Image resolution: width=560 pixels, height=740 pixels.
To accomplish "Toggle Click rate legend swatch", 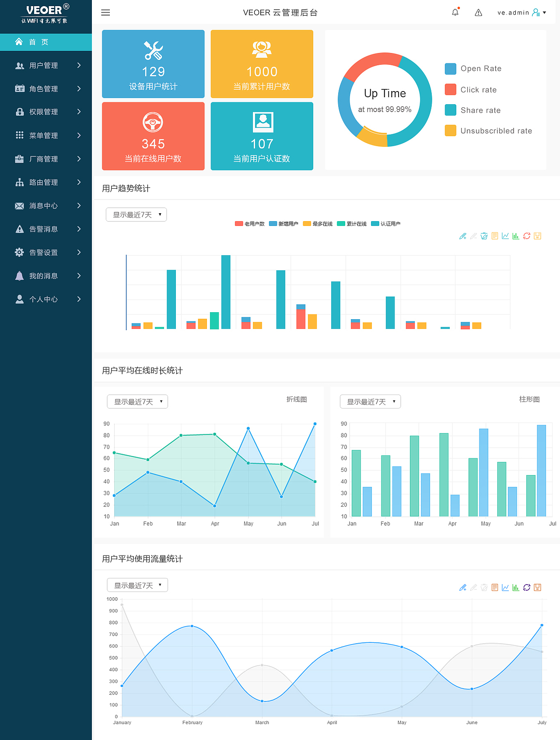I will (451, 90).
